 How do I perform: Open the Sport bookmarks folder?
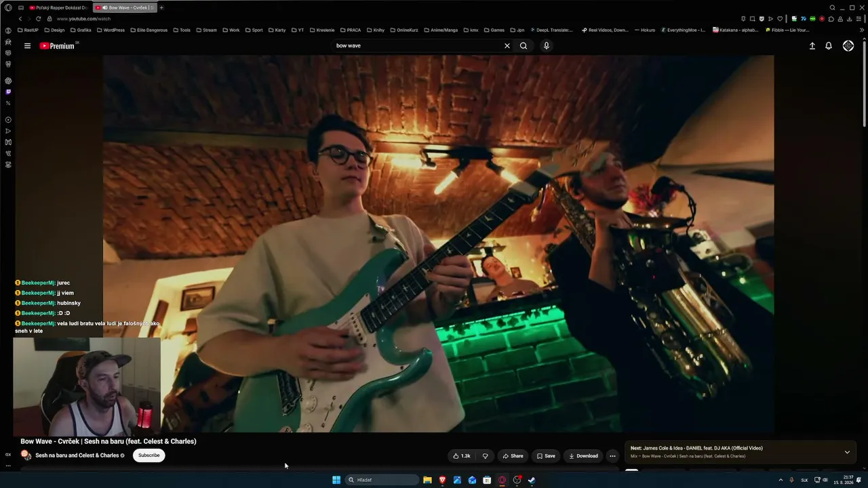click(x=254, y=30)
